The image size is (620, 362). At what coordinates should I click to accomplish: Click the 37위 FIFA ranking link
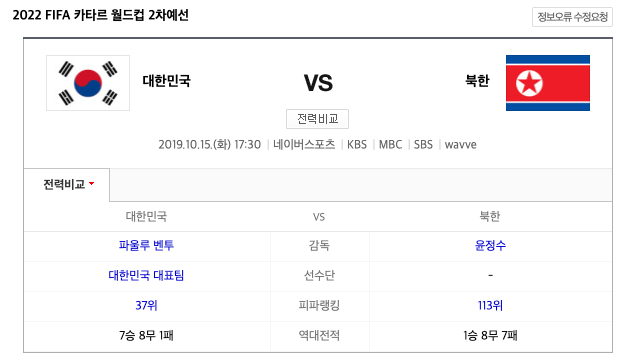pyautogui.click(x=146, y=305)
